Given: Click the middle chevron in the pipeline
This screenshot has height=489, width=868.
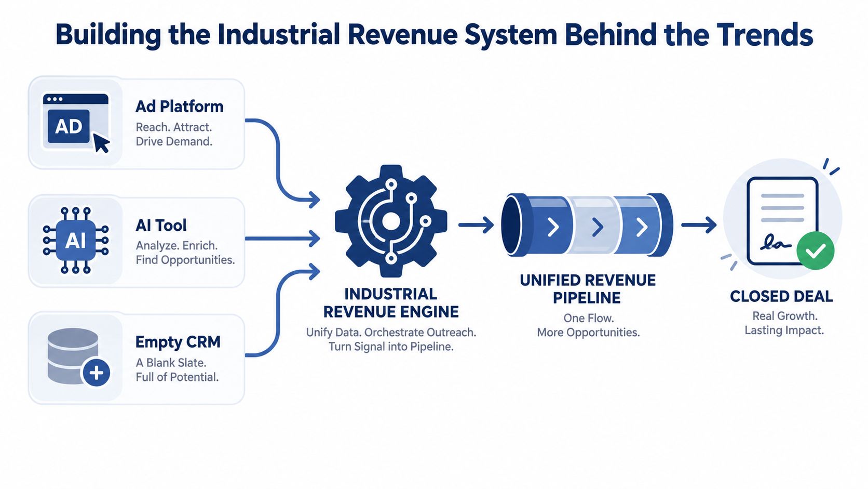Looking at the screenshot, I should tap(598, 227).
